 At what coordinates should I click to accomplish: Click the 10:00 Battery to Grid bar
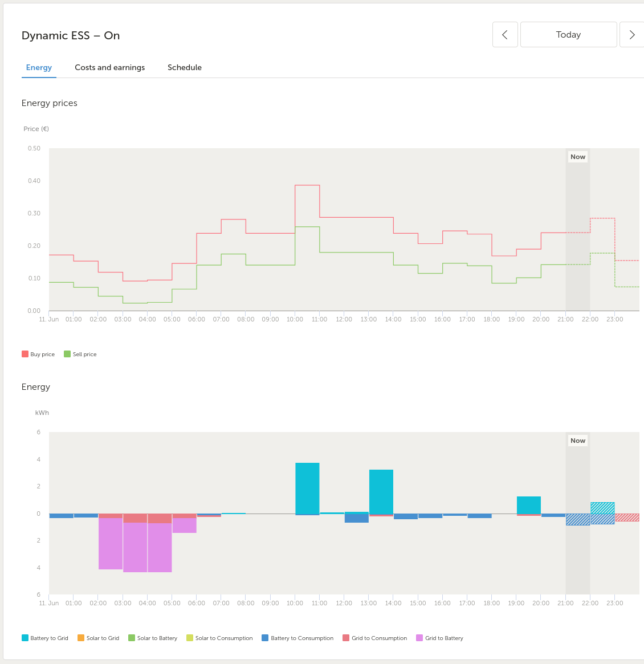click(x=307, y=488)
